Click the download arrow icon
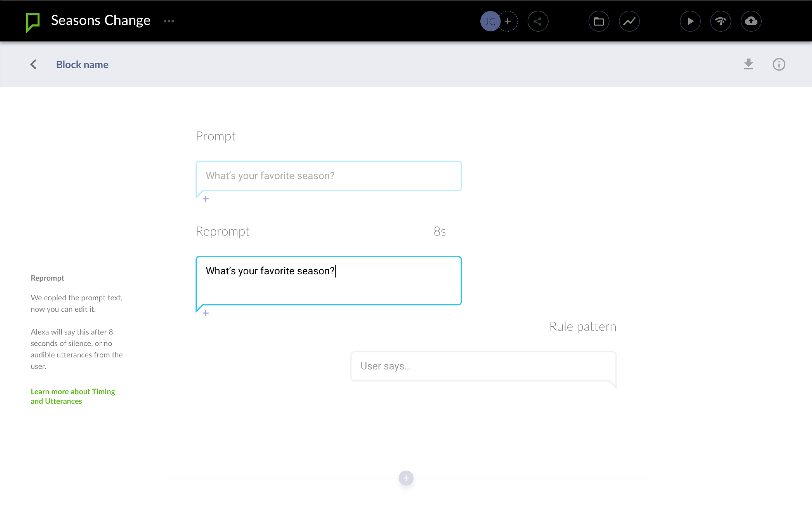The height and width of the screenshot is (516, 812). pyautogui.click(x=748, y=64)
